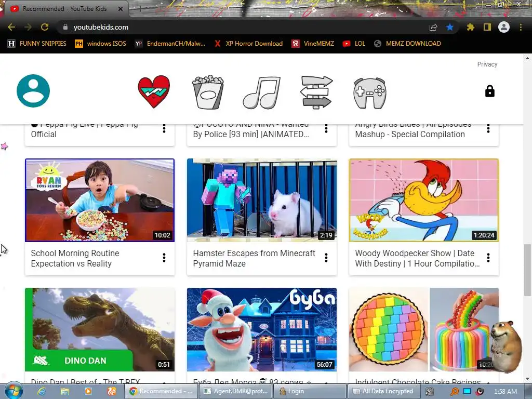
Task: Select the Gaming controller category
Action: [370, 93]
